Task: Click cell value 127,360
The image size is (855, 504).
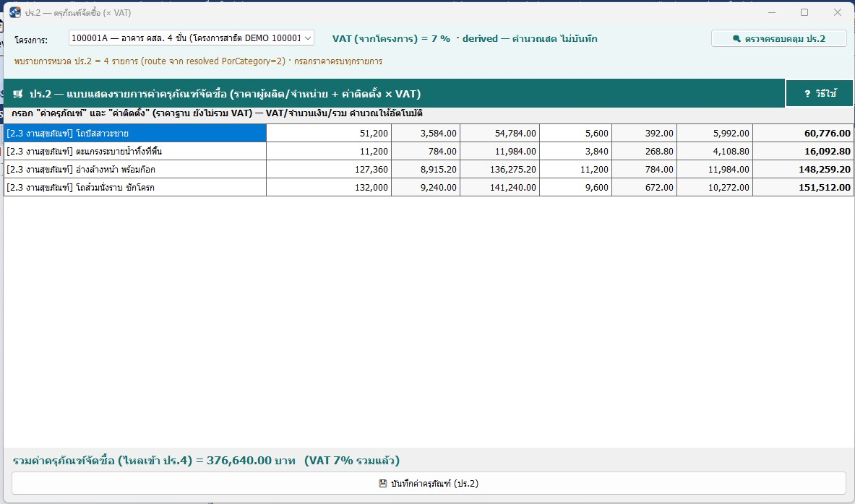Action: [329, 169]
